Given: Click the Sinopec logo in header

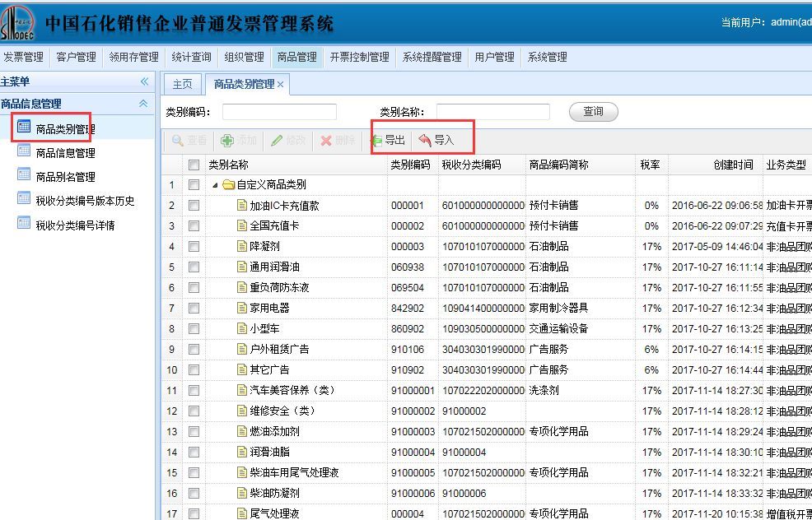Looking at the screenshot, I should 16,22.
